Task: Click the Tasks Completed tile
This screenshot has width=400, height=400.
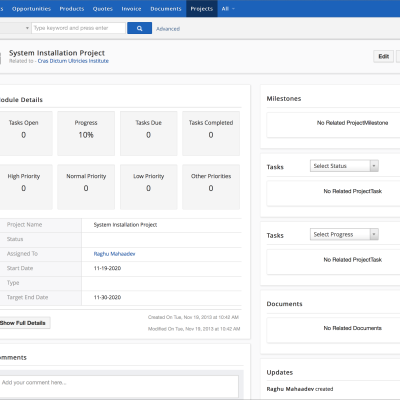Action: [x=211, y=133]
